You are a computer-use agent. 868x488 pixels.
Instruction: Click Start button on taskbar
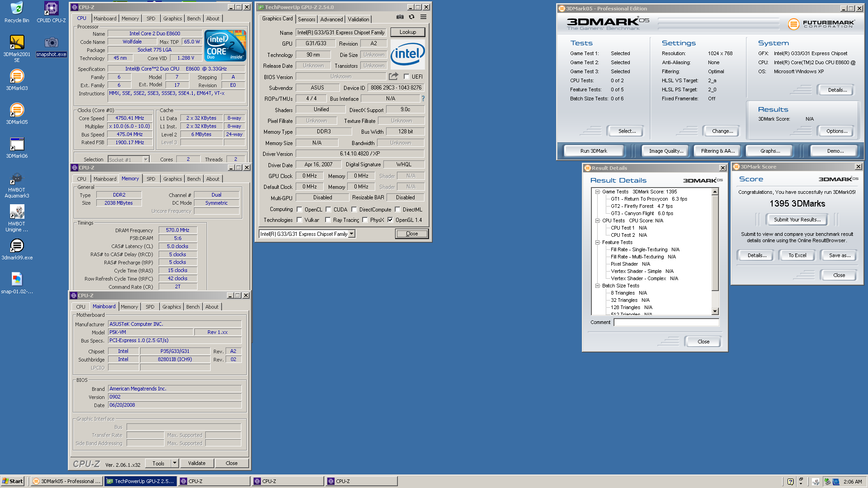coord(13,481)
